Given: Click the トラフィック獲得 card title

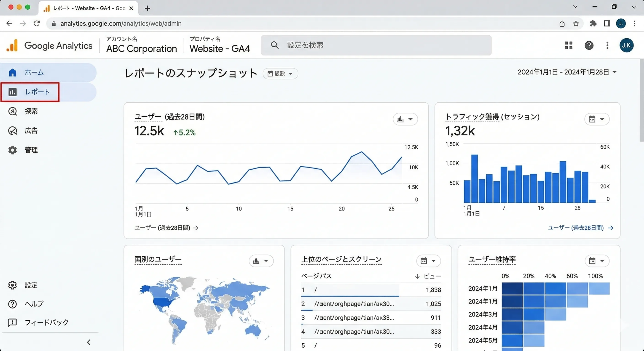Looking at the screenshot, I should (x=472, y=117).
